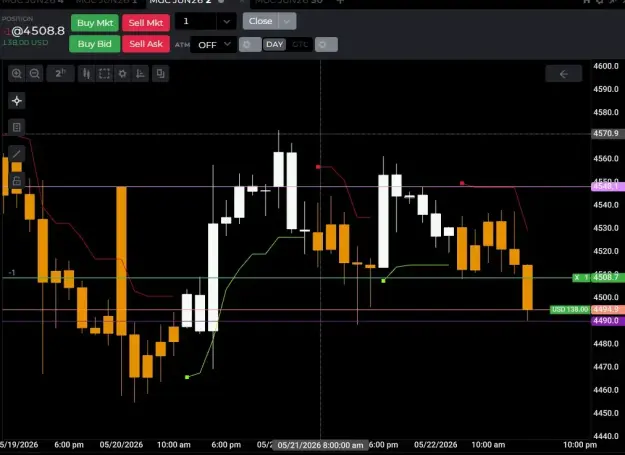Viewport: 625px width, 455px height.
Task: Change the chart bar type
Action: click(x=86, y=74)
